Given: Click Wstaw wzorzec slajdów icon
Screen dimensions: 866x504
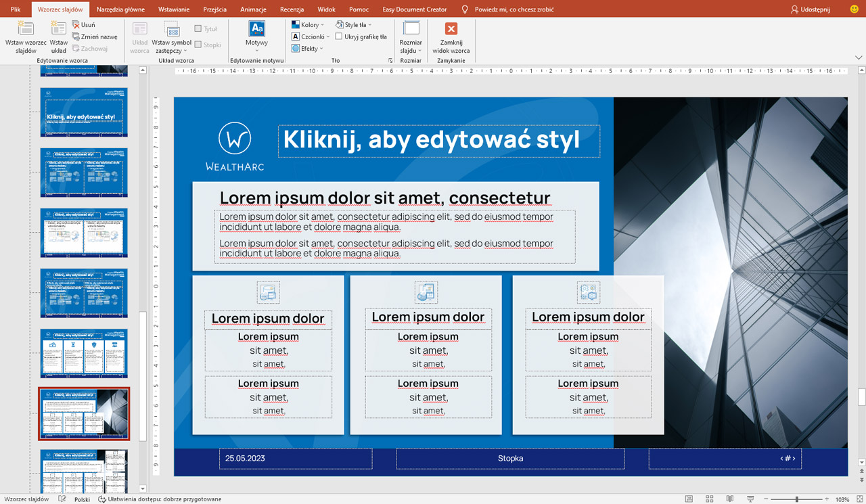Looking at the screenshot, I should [25, 29].
